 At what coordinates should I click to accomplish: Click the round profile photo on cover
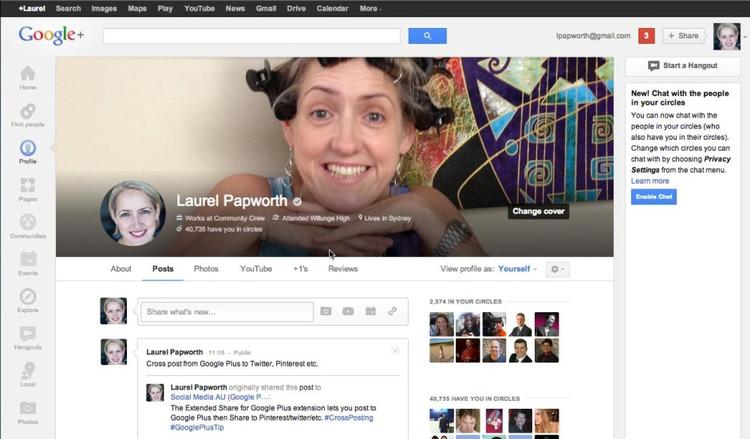133,213
